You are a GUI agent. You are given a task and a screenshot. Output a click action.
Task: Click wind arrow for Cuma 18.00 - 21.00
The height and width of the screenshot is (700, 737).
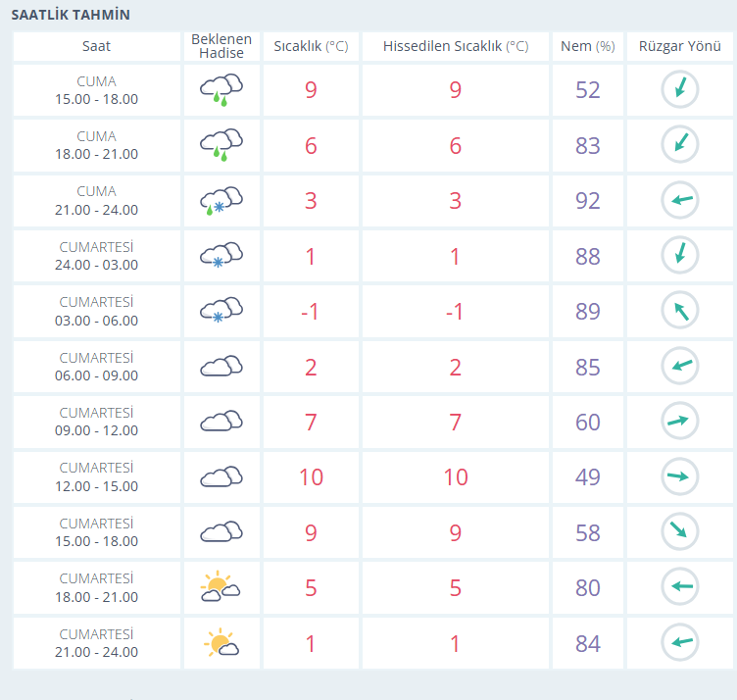680,144
